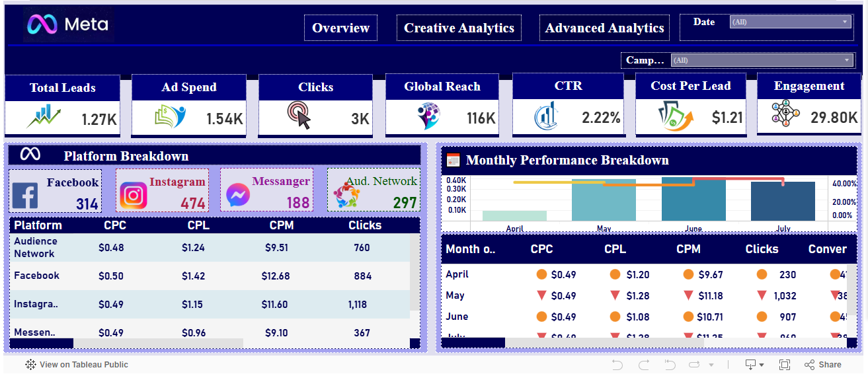Click the 29.80K engagement value
Screen dimensions: 868x378
(834, 118)
